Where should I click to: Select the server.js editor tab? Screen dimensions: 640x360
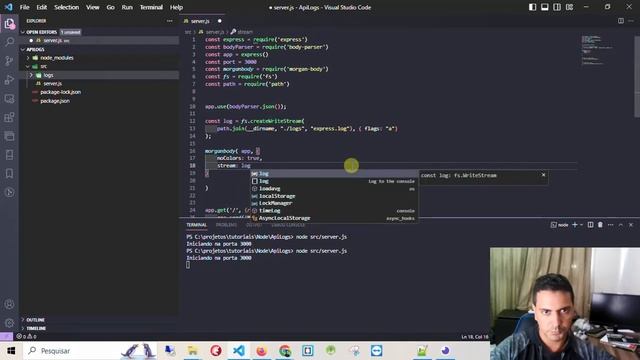tap(202, 21)
